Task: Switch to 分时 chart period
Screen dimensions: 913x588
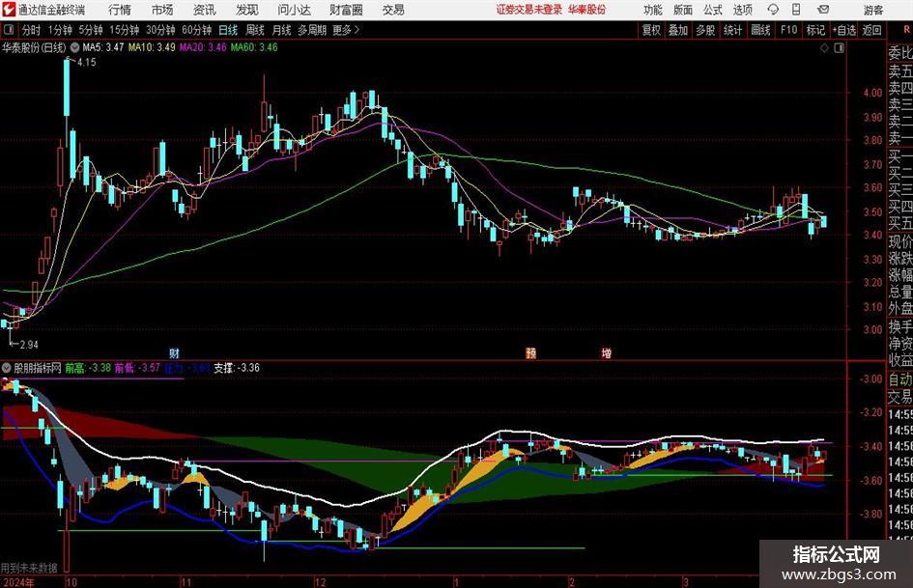Action: pos(31,30)
